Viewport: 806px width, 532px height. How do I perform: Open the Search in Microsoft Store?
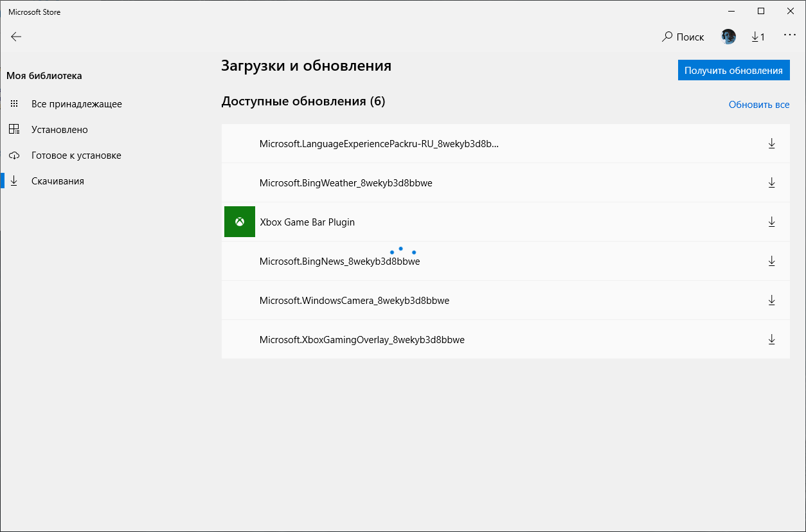(683, 37)
